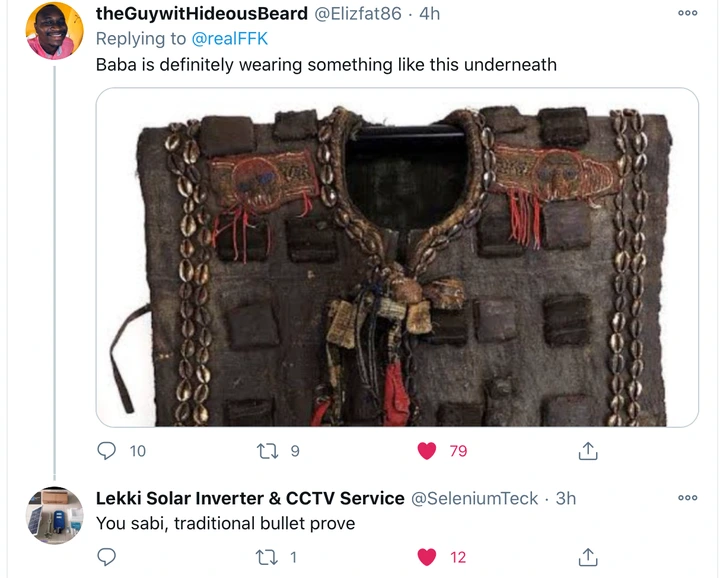Open the 4h timestamp permalink
Image resolution: width=720 pixels, height=578 pixels.
[430, 14]
